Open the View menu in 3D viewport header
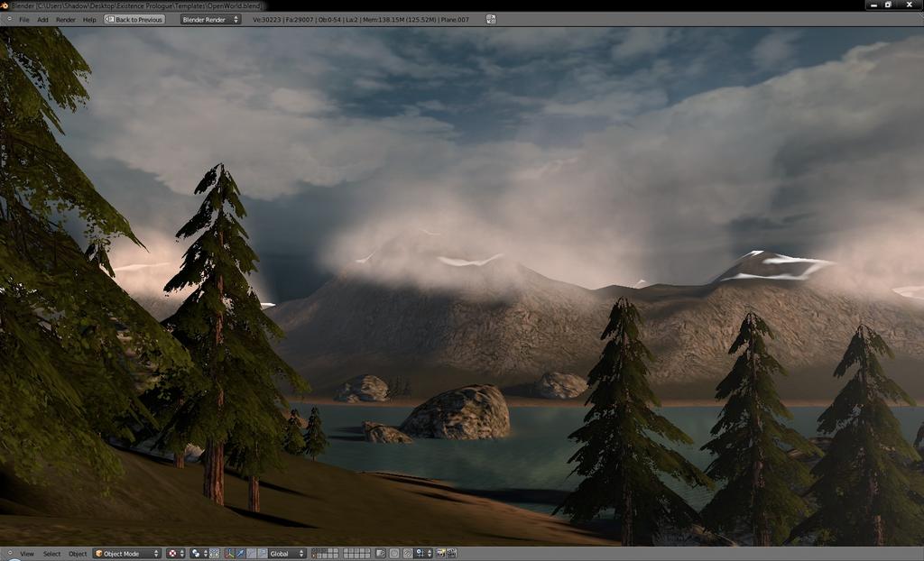 [x=27, y=554]
